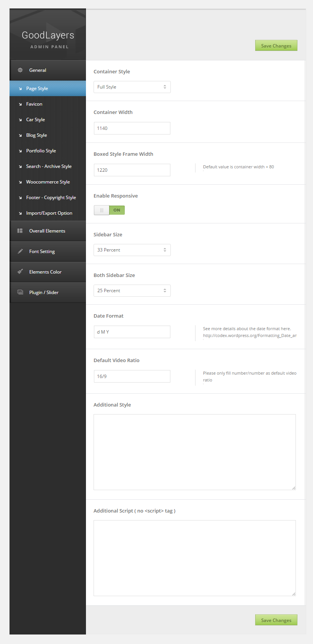Open the Container Style dropdown
Viewport: 313px width, 644px height.
pos(132,87)
